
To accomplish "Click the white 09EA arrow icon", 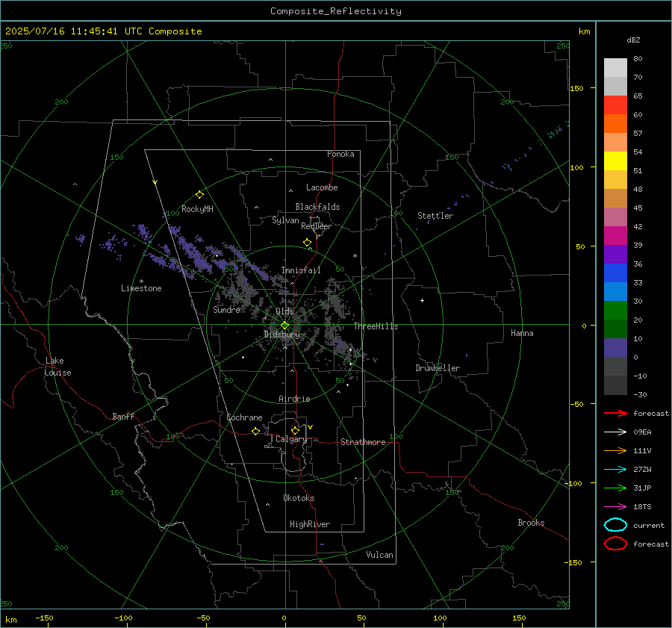I will tap(615, 432).
